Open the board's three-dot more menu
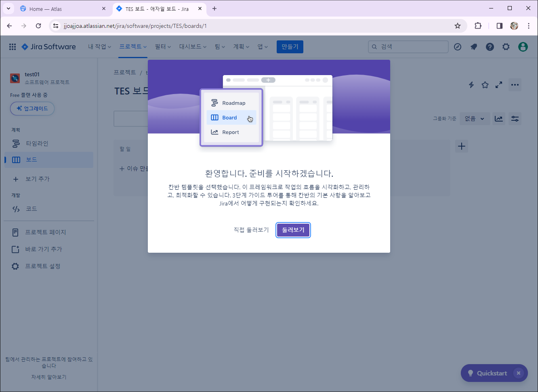 tap(515, 85)
